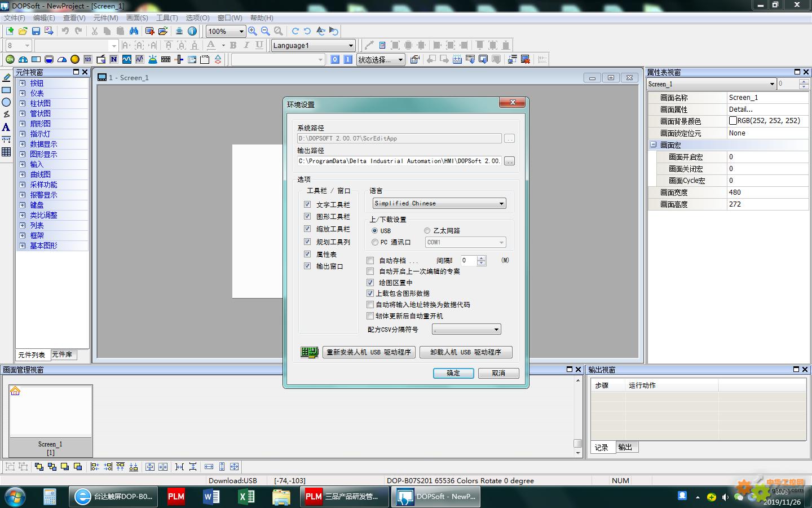This screenshot has width=812, height=508.
Task: Open the 状态选择 dropdown
Action: point(381,59)
